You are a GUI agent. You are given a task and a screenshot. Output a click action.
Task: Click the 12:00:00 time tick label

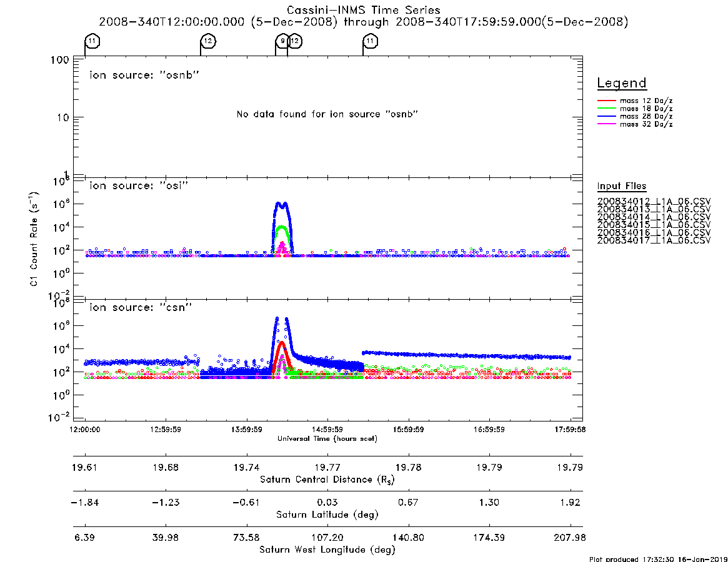click(x=84, y=430)
